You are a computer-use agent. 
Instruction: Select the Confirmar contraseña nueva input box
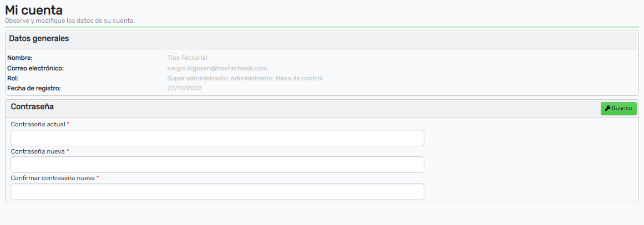click(x=217, y=192)
